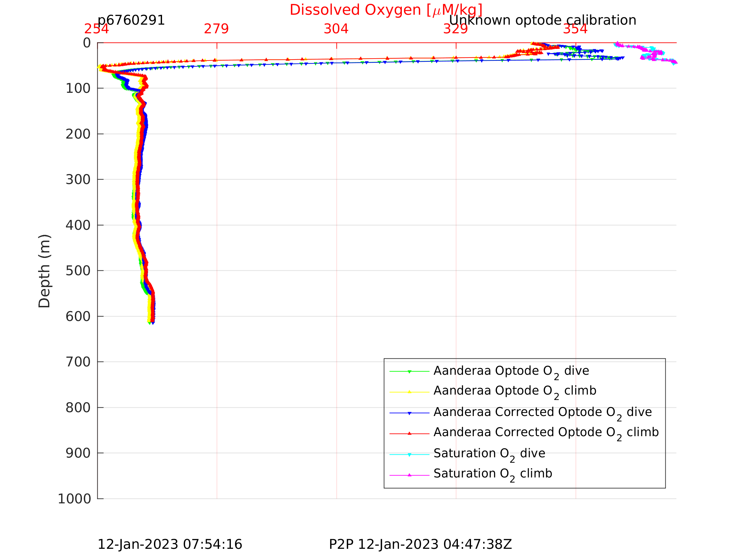Click the 'Dissolved Oxygen [µM/kg]' axis title
Image resolution: width=747 pixels, height=560 pixels.
[386, 10]
